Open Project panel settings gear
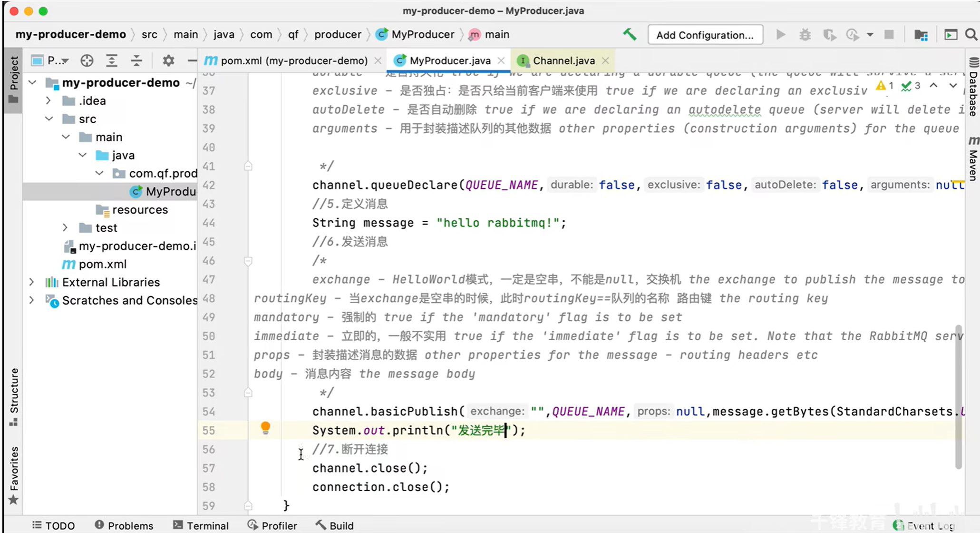 point(168,60)
